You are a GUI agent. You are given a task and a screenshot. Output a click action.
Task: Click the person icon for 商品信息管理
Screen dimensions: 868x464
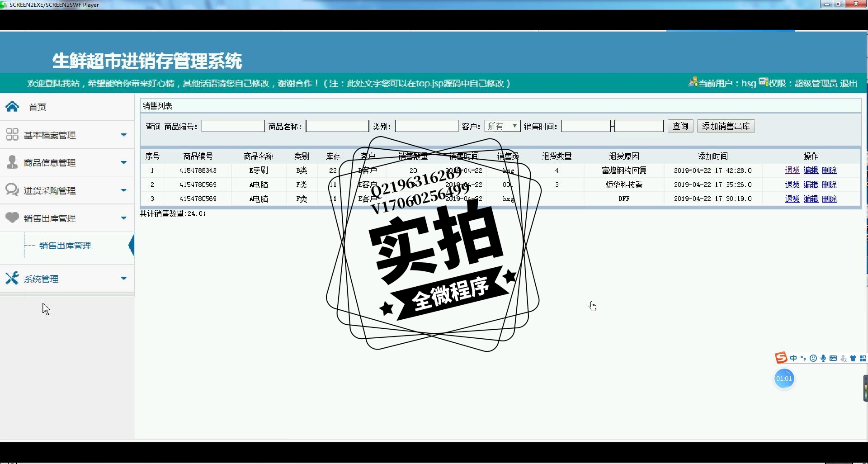[12, 162]
